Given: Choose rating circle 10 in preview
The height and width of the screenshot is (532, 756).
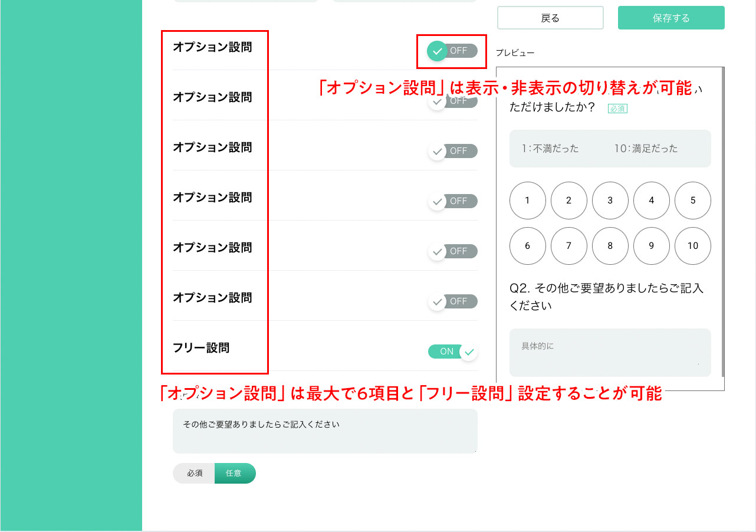Looking at the screenshot, I should (x=693, y=246).
